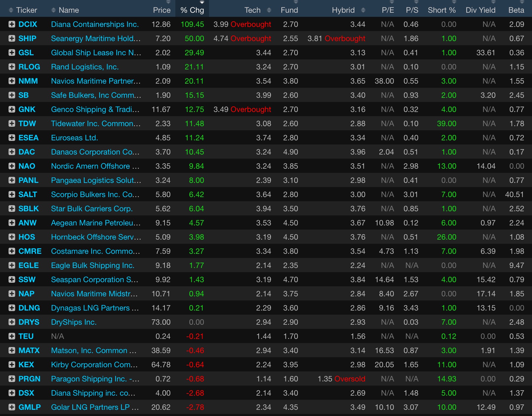Click the plus icon beside SALT
The height and width of the screenshot is (416, 532).
pos(12,194)
